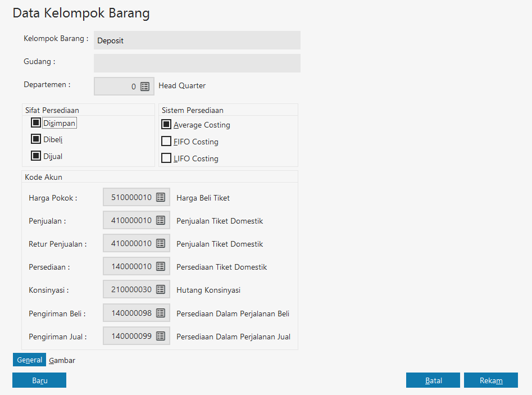Click into the Gudang input field
This screenshot has height=395, width=532.
click(197, 63)
